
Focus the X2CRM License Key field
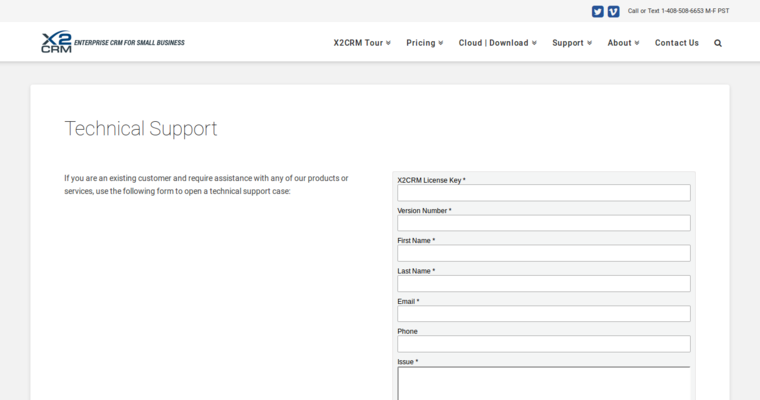coord(543,193)
